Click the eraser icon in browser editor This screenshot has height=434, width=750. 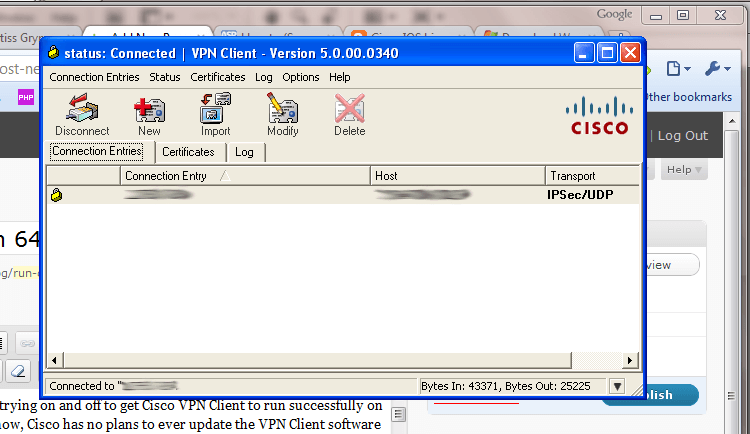tap(18, 371)
